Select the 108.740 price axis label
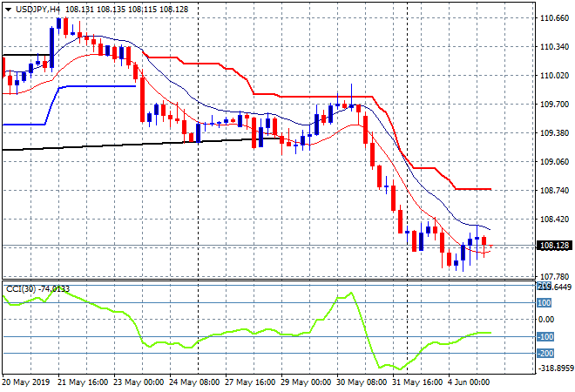This screenshot has width=575, height=392. [554, 190]
